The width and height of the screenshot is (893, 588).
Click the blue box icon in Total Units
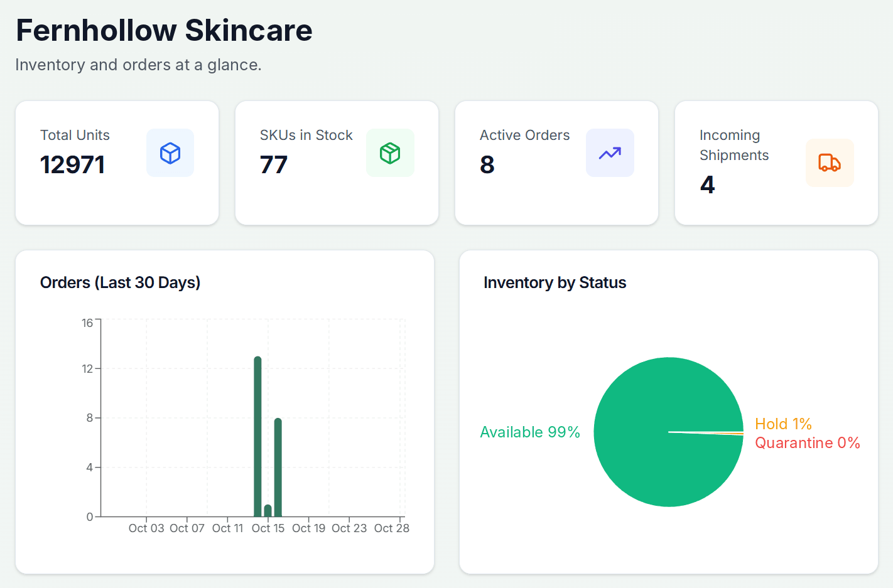tap(170, 153)
